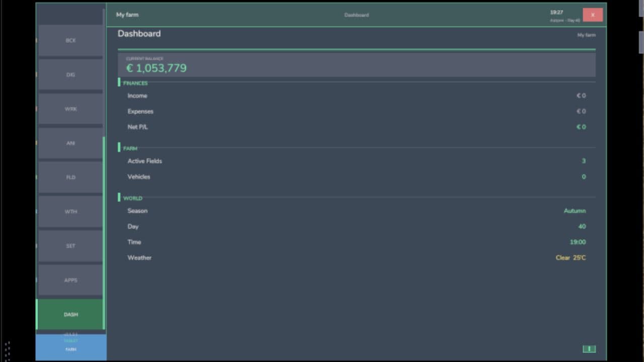Click the Active Fields label
644x362 pixels.
pos(145,161)
